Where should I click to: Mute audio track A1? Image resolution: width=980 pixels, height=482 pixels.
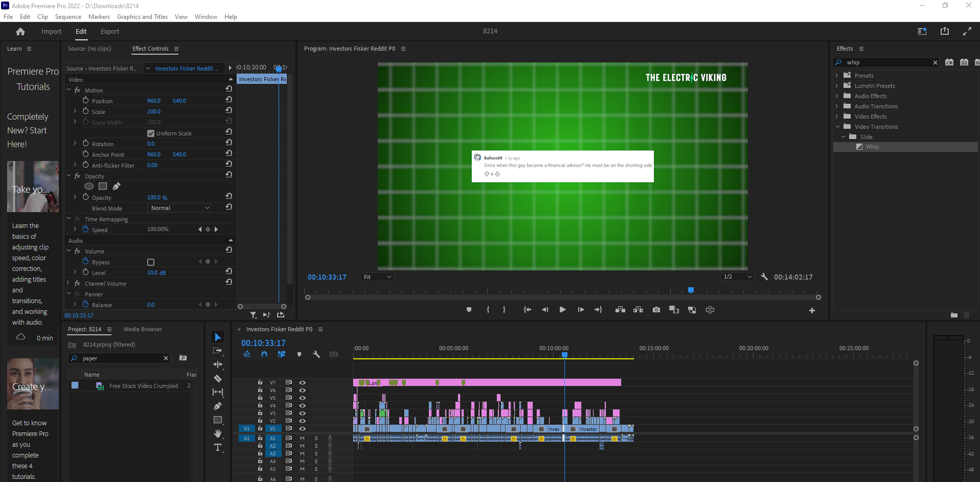(302, 438)
